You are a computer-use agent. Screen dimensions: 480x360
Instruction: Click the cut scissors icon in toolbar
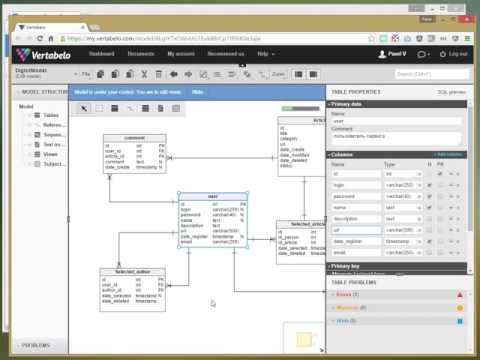pos(144,74)
